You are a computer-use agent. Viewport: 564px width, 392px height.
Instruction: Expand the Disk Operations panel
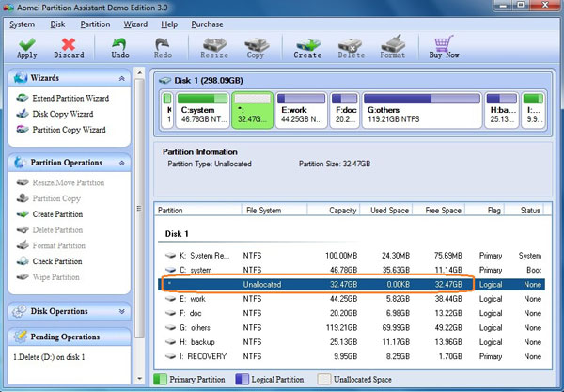click(x=122, y=311)
